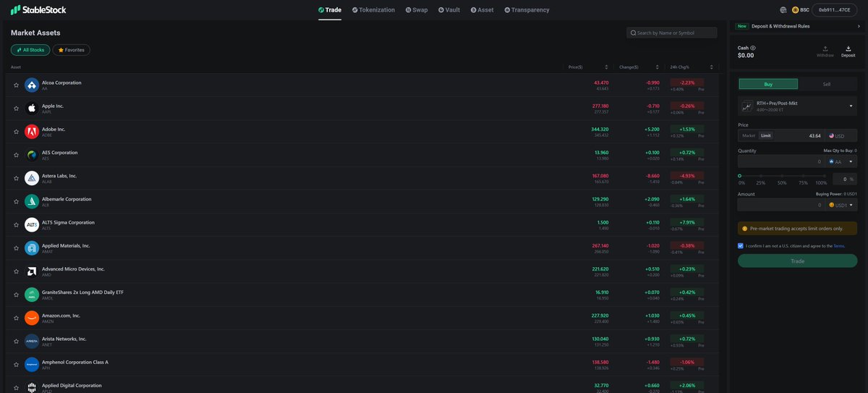Select the All Stocks filter
The width and height of the screenshot is (868, 393).
tap(30, 50)
